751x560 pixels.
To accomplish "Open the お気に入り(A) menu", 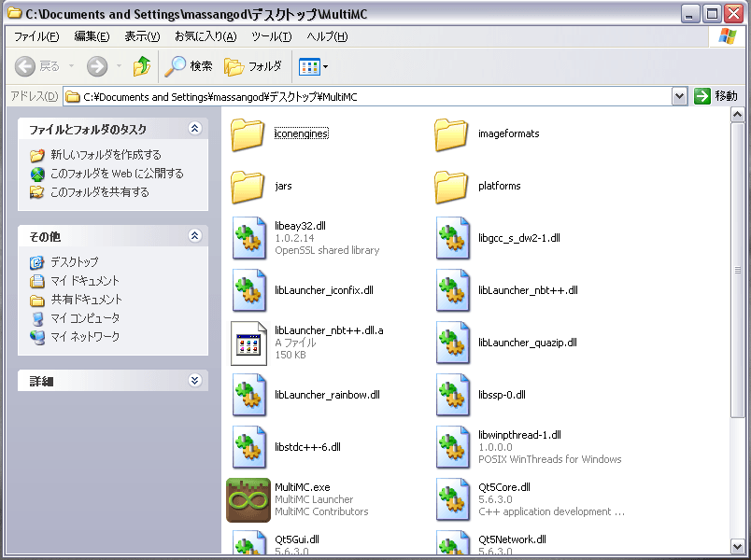I will tap(205, 36).
